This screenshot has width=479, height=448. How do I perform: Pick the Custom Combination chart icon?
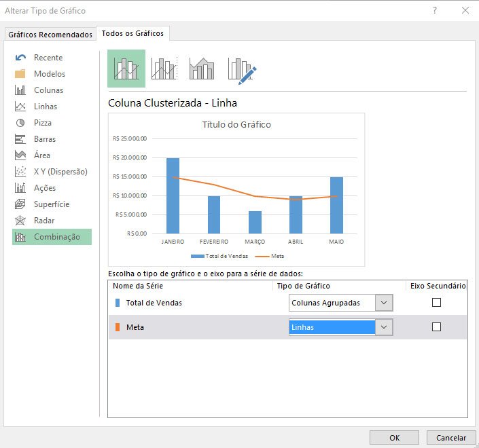point(241,69)
